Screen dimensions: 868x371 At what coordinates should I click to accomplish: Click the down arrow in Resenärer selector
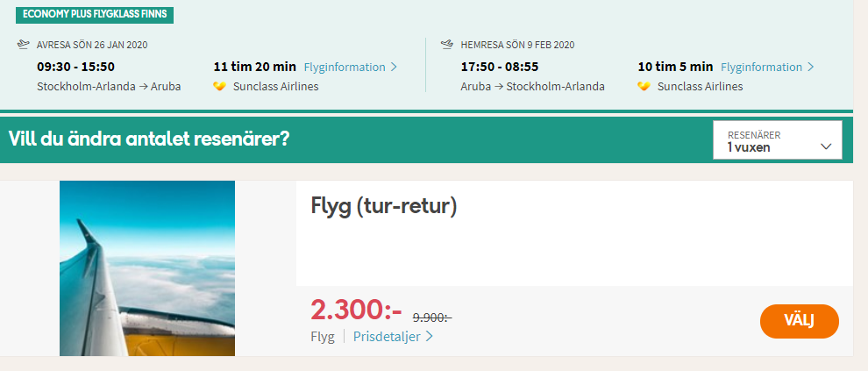[826, 146]
